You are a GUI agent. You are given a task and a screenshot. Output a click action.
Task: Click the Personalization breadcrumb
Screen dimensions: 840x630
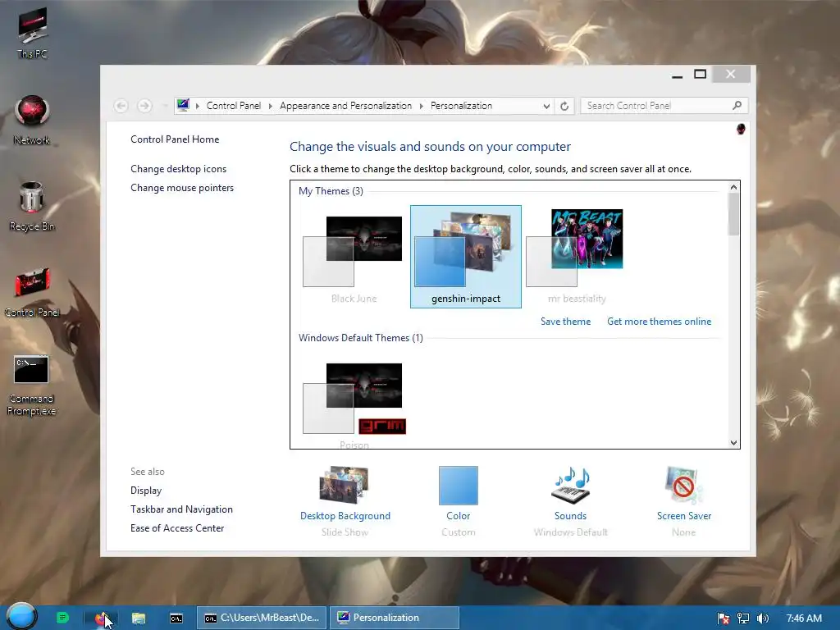tap(461, 106)
